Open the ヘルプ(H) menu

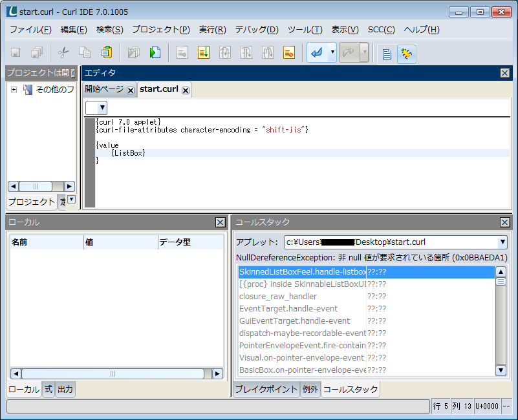(422, 30)
